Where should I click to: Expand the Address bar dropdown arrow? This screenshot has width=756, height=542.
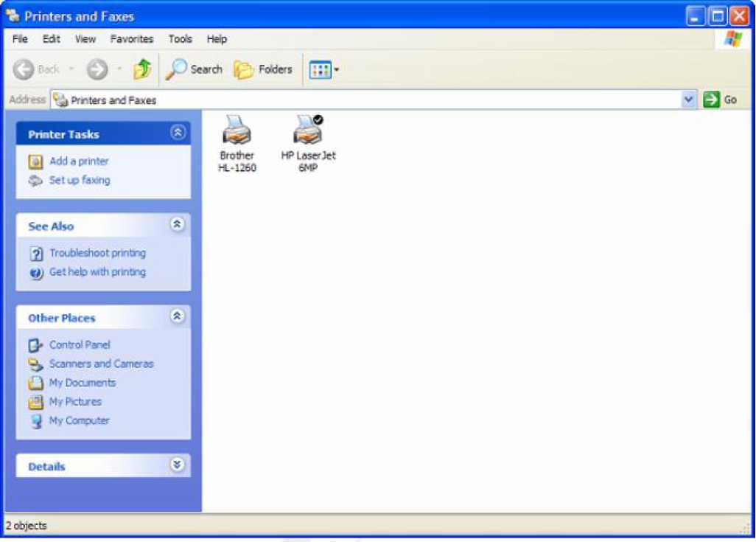[688, 100]
